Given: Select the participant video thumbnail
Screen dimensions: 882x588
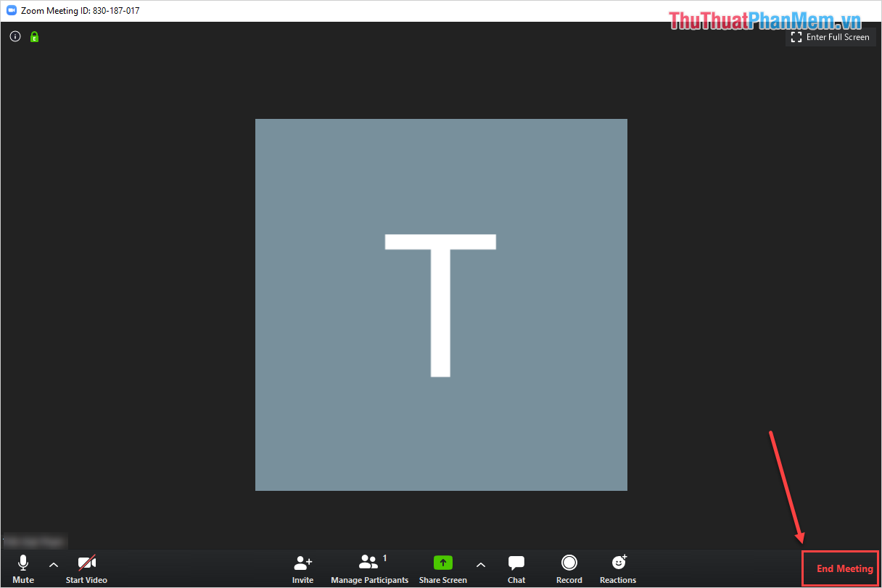Looking at the screenshot, I should click(x=441, y=305).
